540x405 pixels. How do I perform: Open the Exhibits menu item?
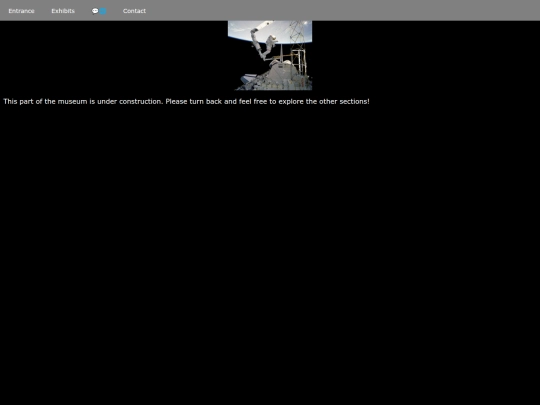pyautogui.click(x=63, y=11)
